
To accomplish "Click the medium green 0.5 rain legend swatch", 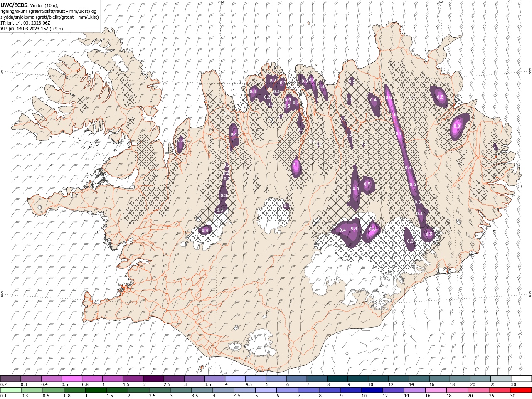I will [54, 390].
